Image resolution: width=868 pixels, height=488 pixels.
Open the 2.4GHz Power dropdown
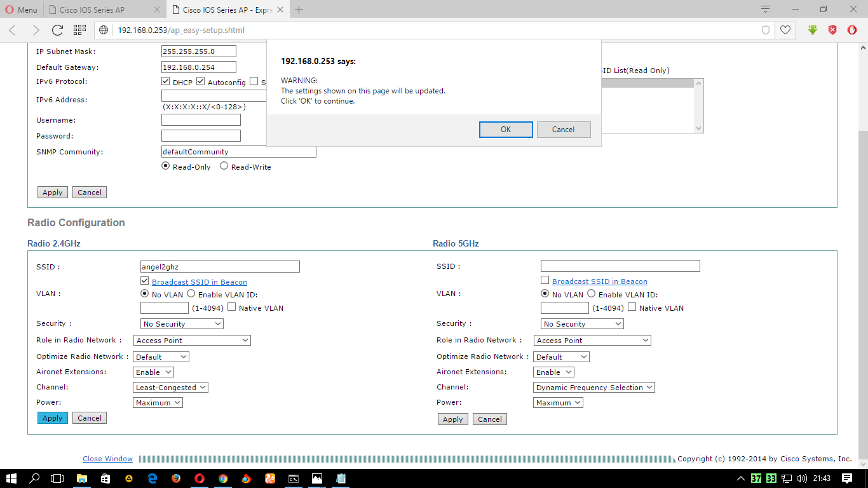(x=158, y=403)
